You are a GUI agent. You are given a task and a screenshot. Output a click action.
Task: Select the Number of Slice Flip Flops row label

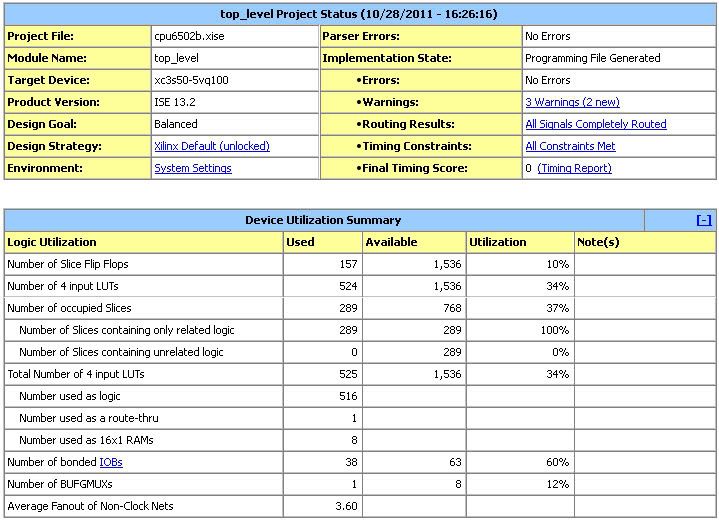pyautogui.click(x=68, y=264)
